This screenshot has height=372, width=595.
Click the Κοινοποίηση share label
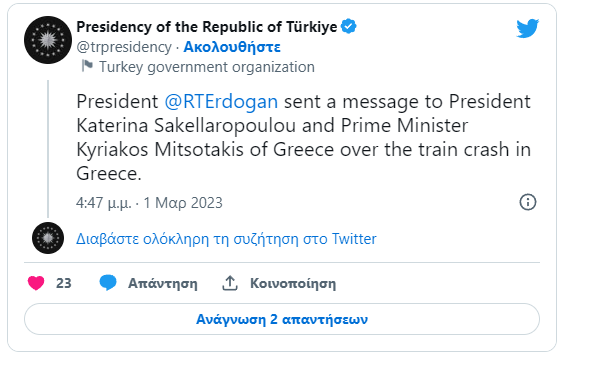pyautogui.click(x=293, y=284)
